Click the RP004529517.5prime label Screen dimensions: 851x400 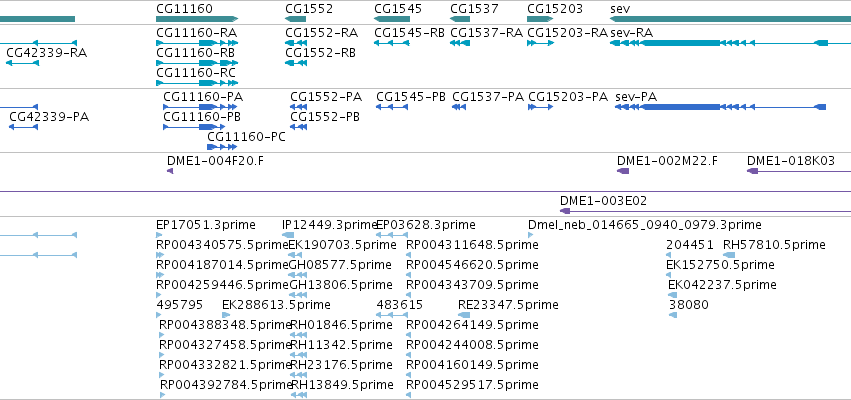pos(472,385)
